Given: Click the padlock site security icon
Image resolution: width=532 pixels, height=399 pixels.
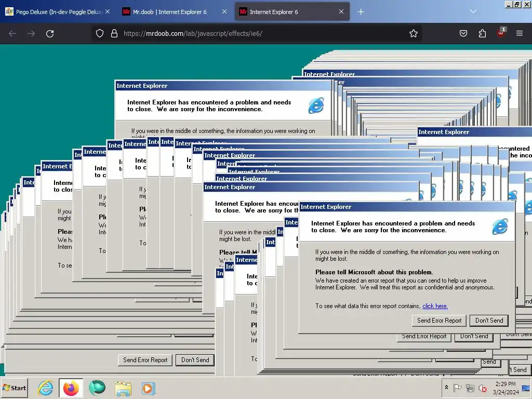Looking at the screenshot, I should 114,33.
